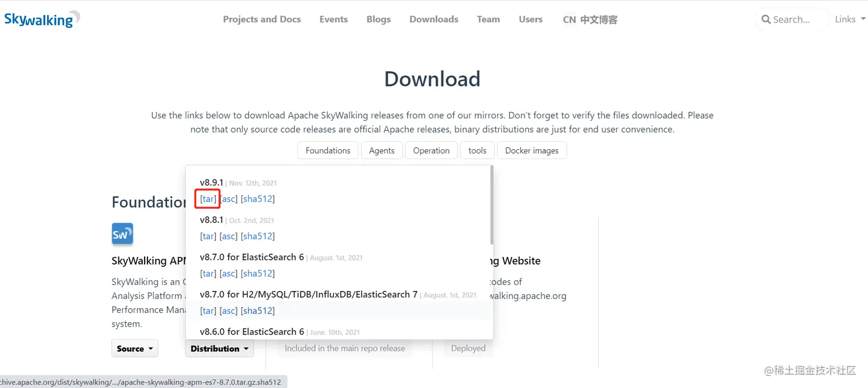Jump to the tools section
This screenshot has height=388, width=868.
pyautogui.click(x=477, y=150)
